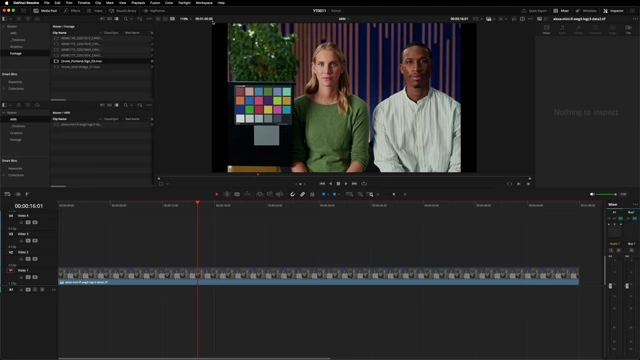Open the Playback menu

pos(138,3)
